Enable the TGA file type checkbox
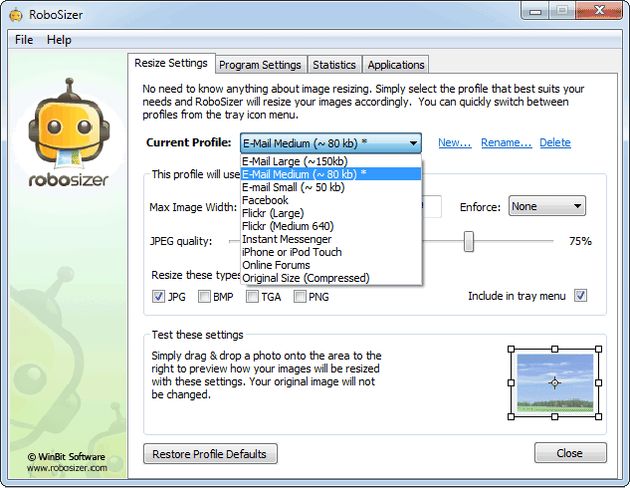The image size is (630, 488). 252,297
